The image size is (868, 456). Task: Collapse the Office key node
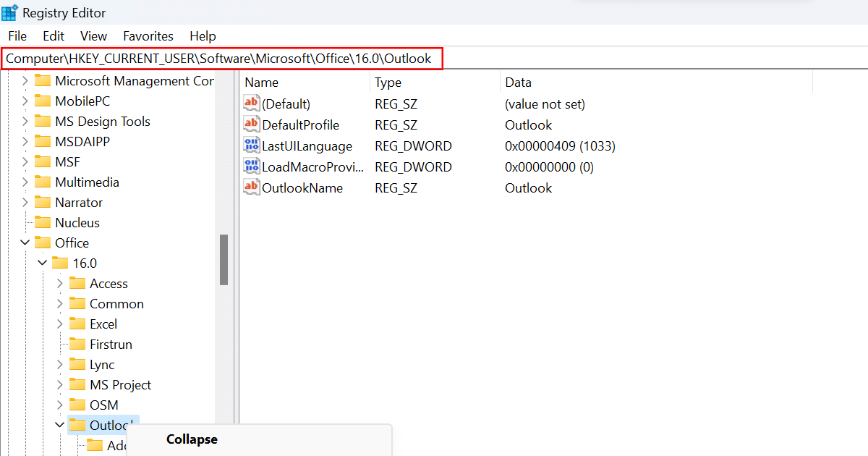[25, 243]
